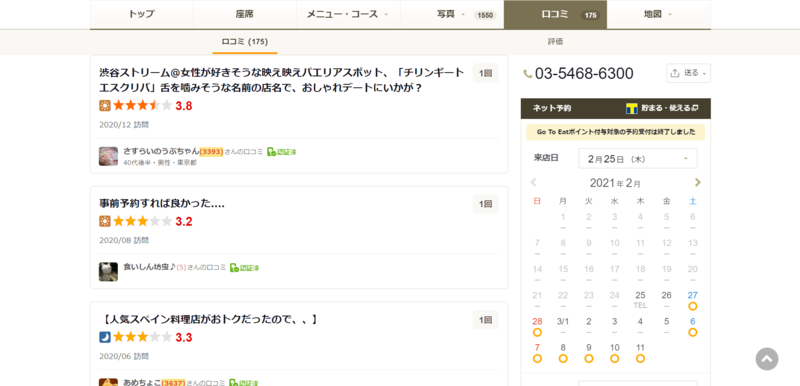Click 1回 visit badge on 事前予約 review
Screen dimensions: 800x386
tap(485, 204)
